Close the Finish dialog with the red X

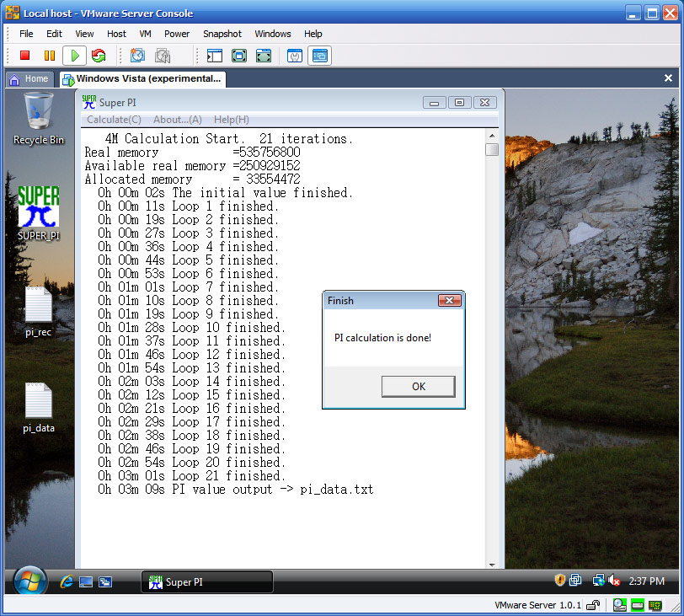click(449, 300)
